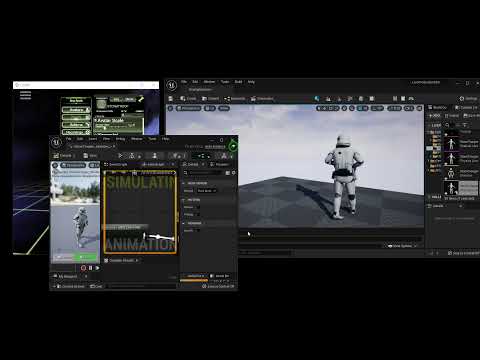Screen dimensions: 480x360
Task: Click the save icon in main editor toolbar
Action: 171,99
